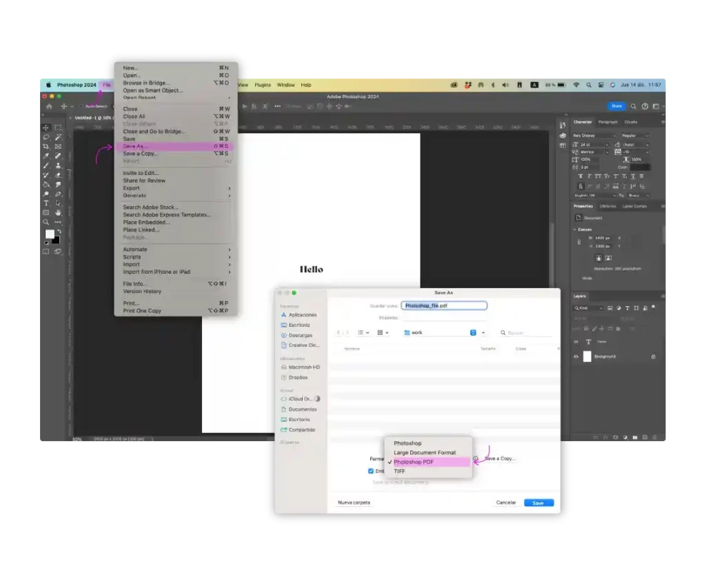Image resolution: width=706 pixels, height=588 pixels.
Task: Select the Zoom tool
Action: 46,222
